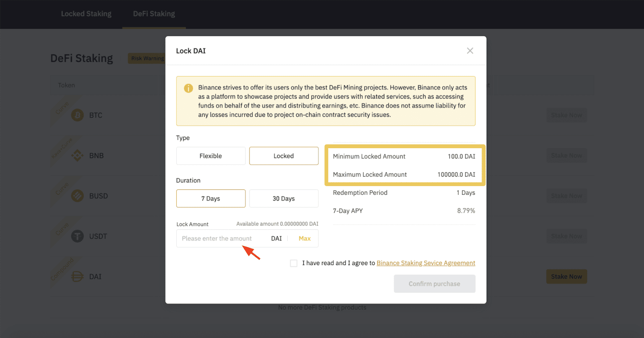Select the Flexible staking type
The image size is (644, 338).
(x=211, y=156)
